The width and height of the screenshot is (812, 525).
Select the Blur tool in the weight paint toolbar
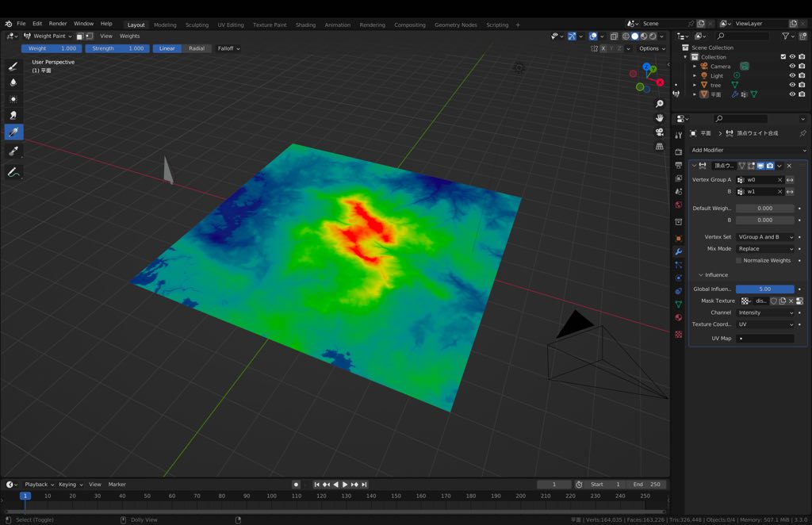[13, 82]
